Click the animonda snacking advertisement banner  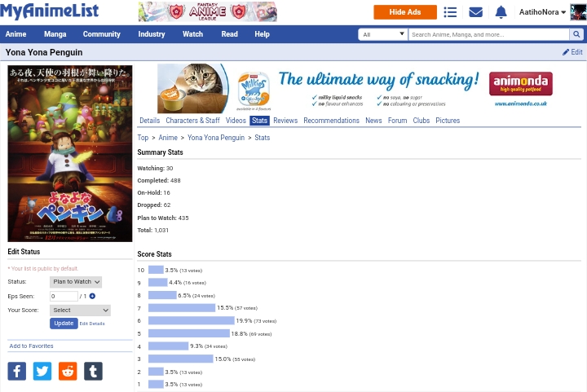pyautogui.click(x=355, y=88)
